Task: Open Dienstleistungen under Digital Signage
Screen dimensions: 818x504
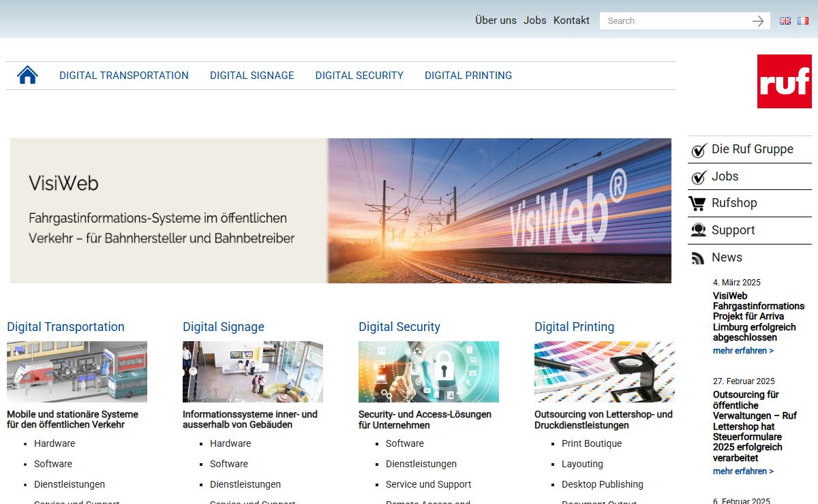Action: point(245,484)
